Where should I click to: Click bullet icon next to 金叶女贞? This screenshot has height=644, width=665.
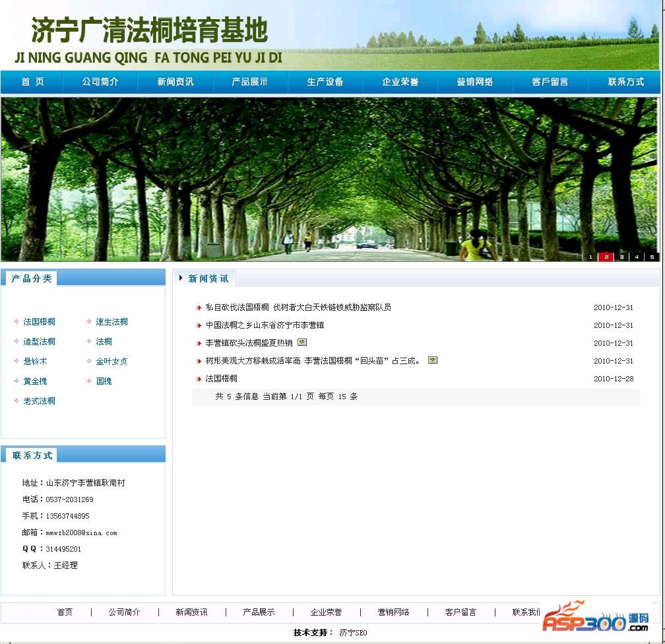[x=89, y=361]
